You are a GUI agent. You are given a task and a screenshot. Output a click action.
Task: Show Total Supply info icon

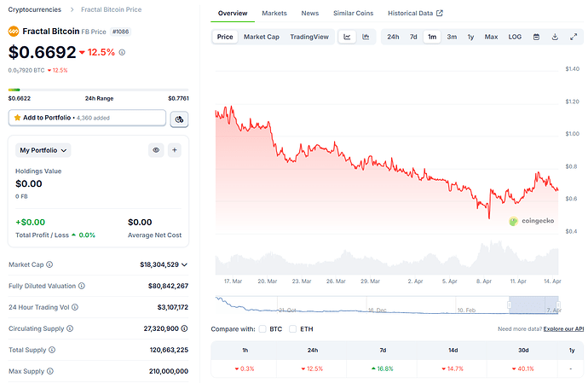point(52,350)
